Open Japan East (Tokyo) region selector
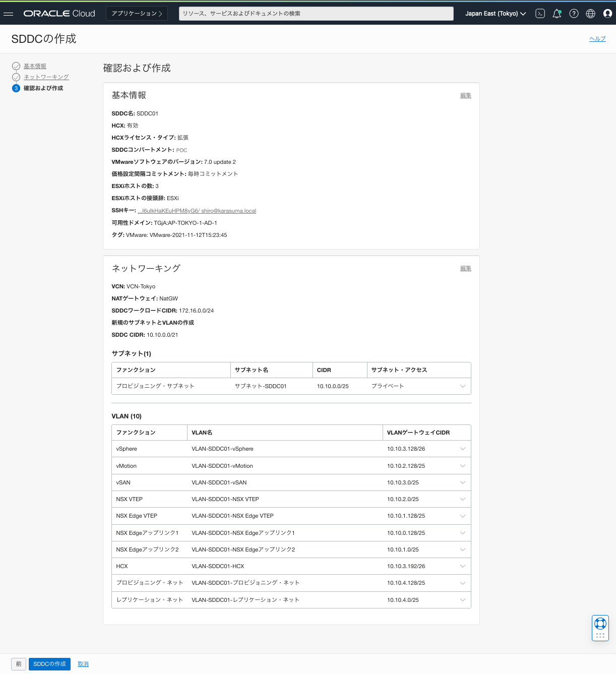This screenshot has width=616, height=674. 496,14
